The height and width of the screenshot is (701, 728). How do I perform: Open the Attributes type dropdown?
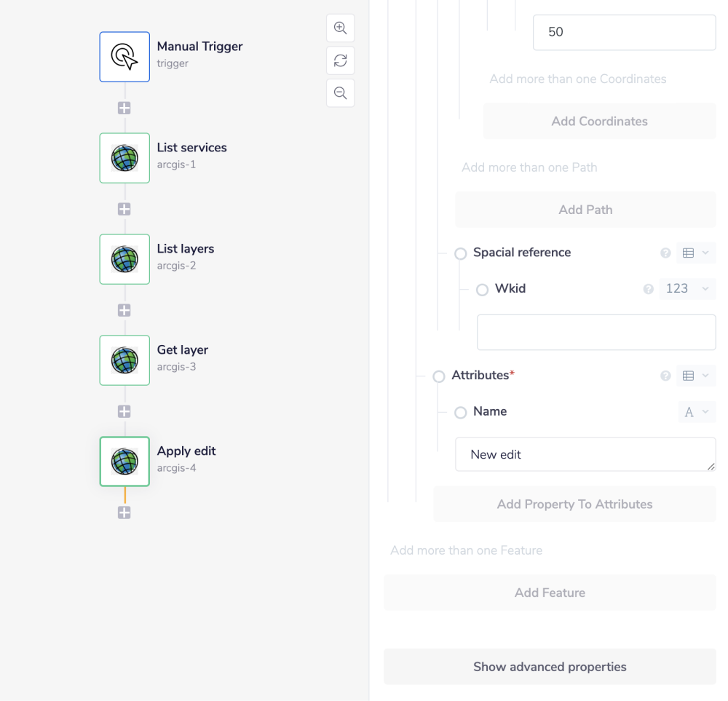coord(696,376)
